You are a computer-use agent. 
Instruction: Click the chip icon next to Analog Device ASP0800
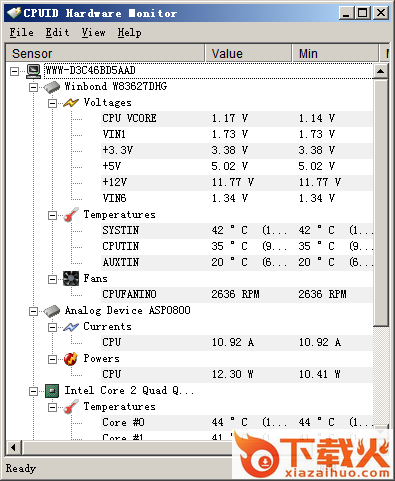point(52,311)
